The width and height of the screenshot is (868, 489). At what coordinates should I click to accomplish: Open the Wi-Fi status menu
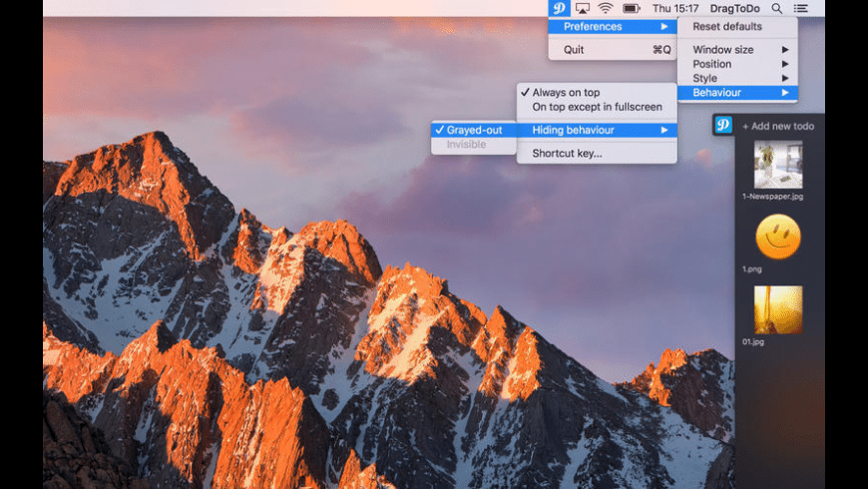[x=606, y=8]
